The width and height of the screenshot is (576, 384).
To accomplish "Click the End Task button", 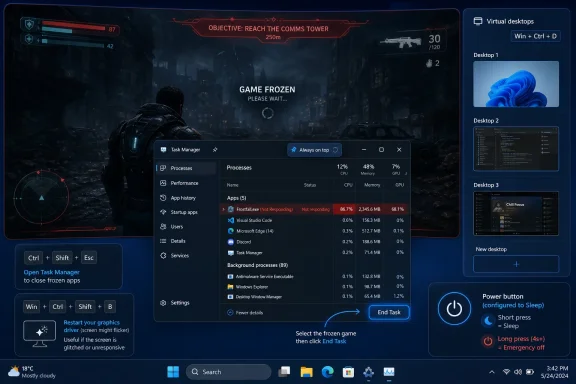I will click(x=389, y=312).
